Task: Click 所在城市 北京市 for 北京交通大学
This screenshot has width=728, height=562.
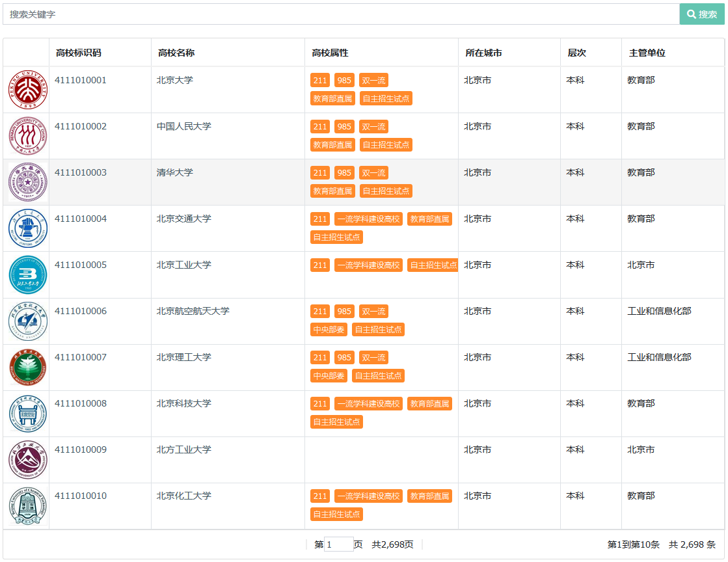Action: point(478,219)
